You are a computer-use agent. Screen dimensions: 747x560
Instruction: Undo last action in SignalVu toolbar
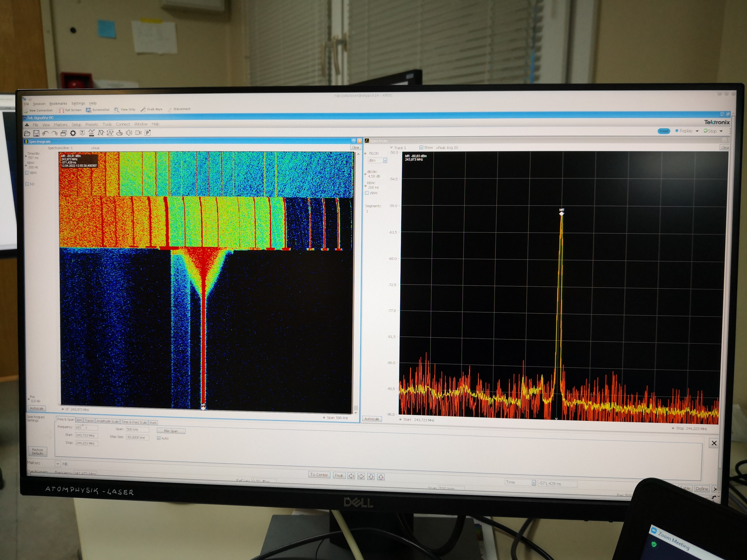[46, 133]
